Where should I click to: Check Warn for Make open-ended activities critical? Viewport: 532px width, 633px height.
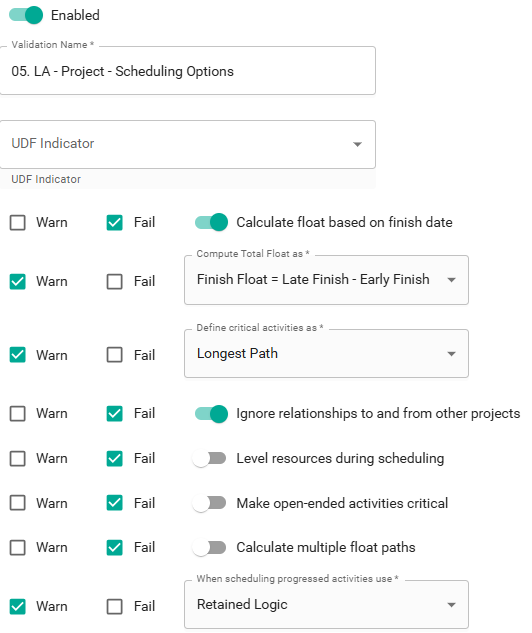[18, 503]
